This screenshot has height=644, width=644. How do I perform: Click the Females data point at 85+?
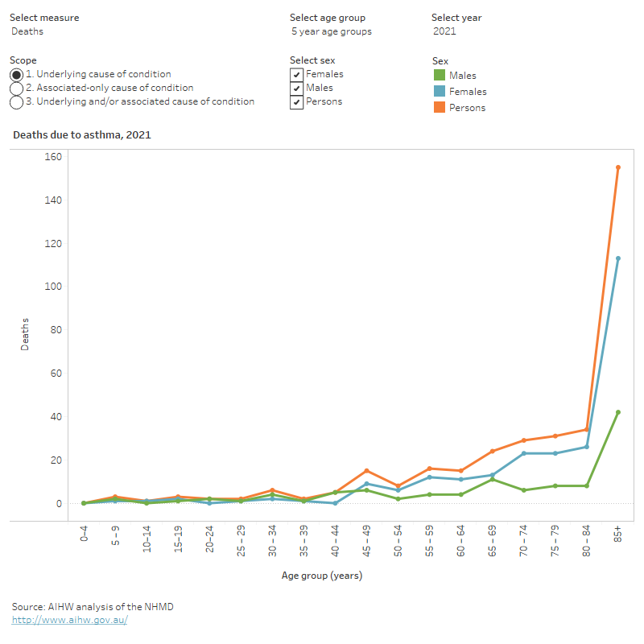(617, 258)
